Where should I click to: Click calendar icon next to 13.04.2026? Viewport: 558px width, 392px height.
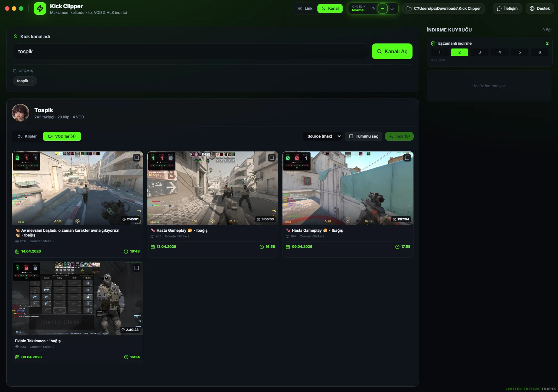[x=153, y=247]
